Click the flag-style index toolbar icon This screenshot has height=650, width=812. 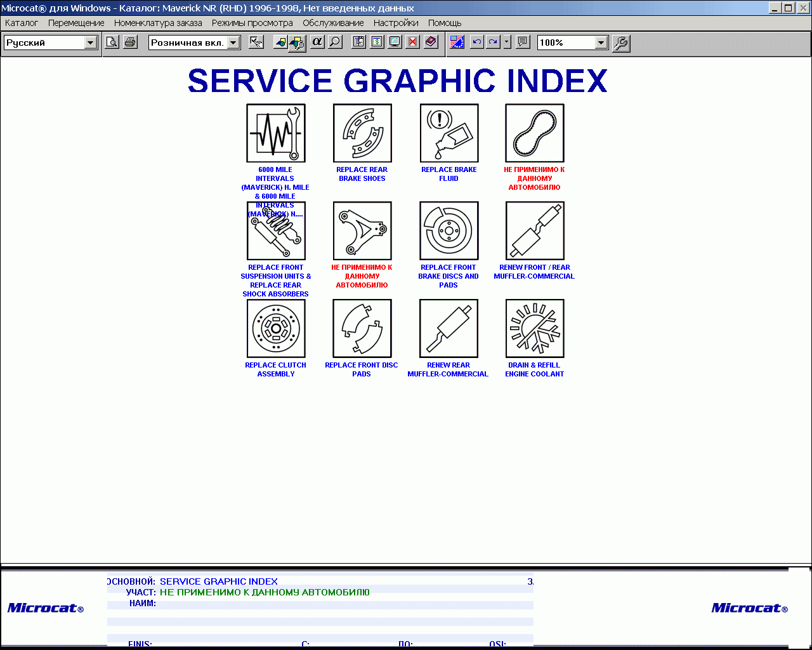457,42
